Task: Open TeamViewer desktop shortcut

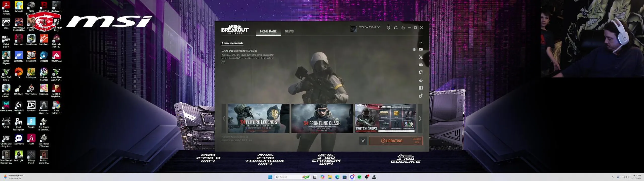Action: (x=19, y=140)
